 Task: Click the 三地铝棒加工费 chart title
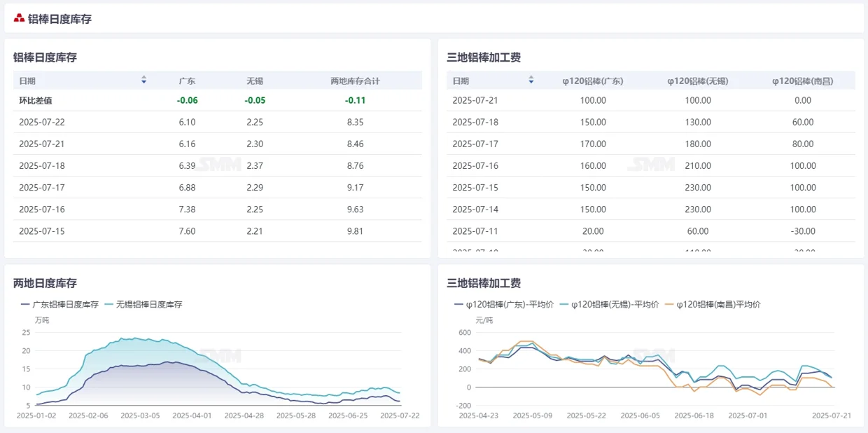(x=484, y=283)
